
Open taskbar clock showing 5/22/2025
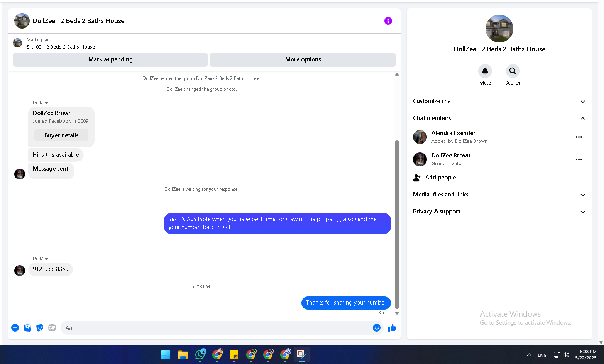[x=586, y=355]
